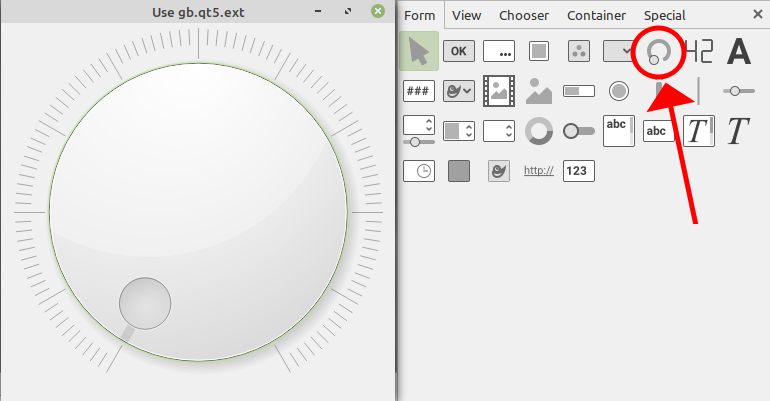Pick the horizontal Slider control icon
Image resolution: width=770 pixels, height=401 pixels.
pyautogui.click(x=739, y=91)
